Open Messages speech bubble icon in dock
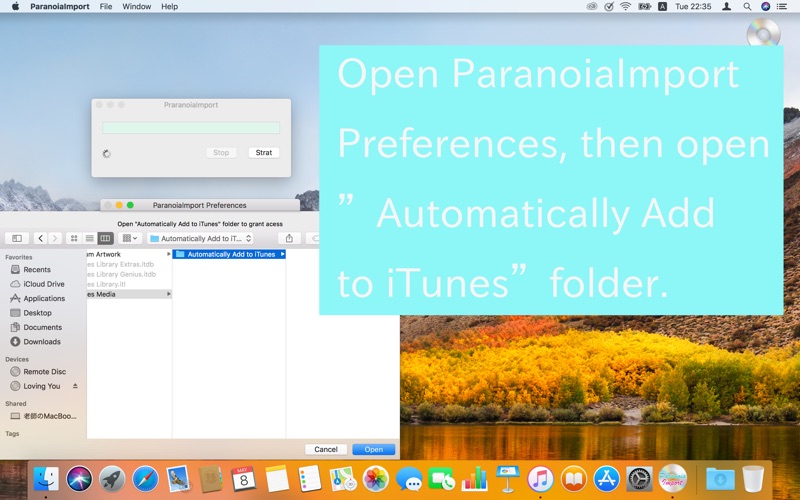 point(409,480)
